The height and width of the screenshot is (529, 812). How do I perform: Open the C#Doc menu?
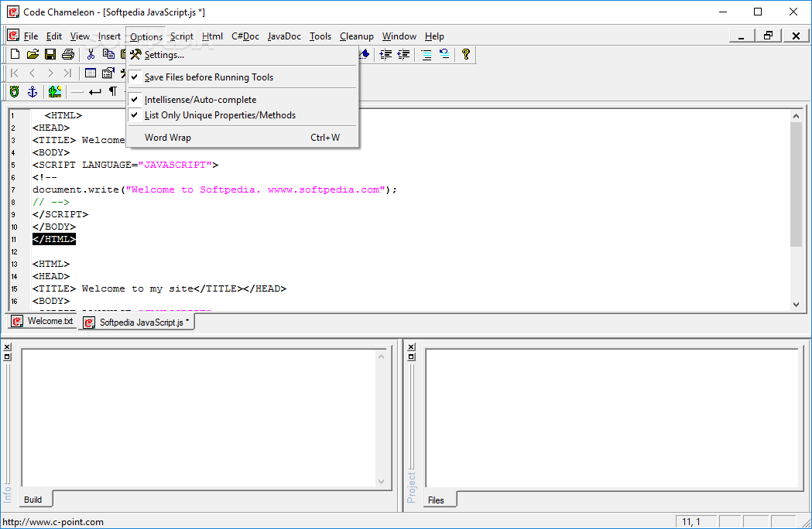click(x=245, y=36)
